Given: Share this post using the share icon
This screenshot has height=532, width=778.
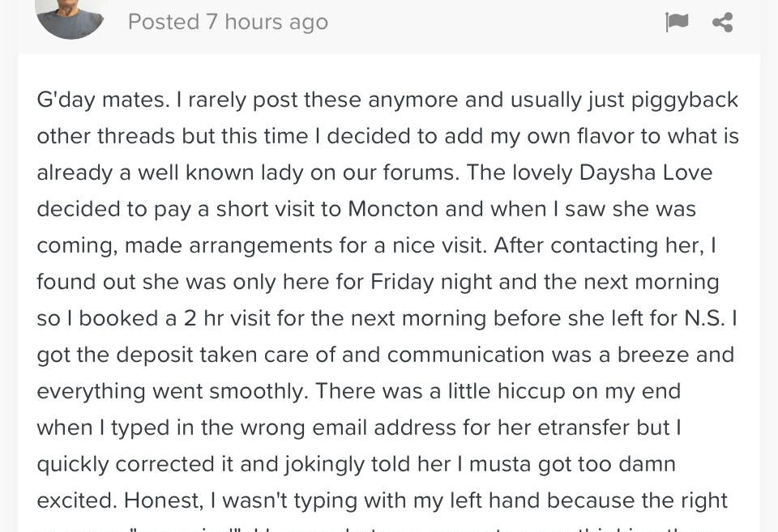Looking at the screenshot, I should click(722, 23).
